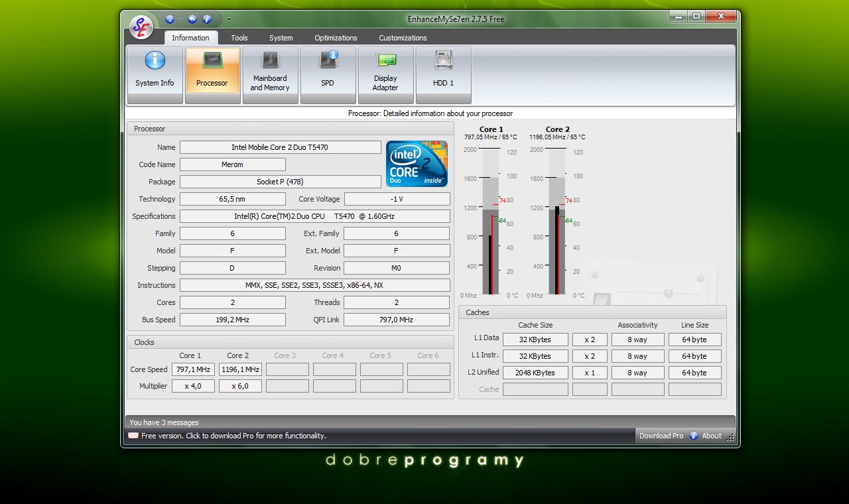Open the SPD memory module page
849x504 pixels.
[328, 75]
